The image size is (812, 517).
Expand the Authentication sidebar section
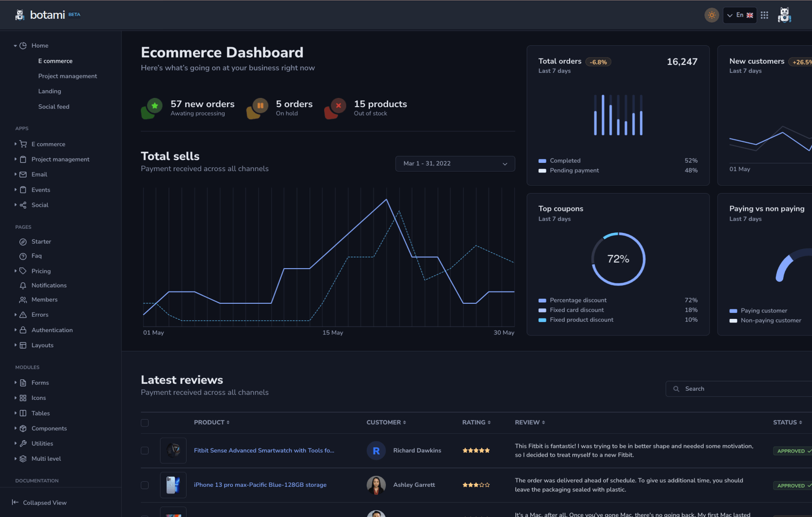point(52,330)
